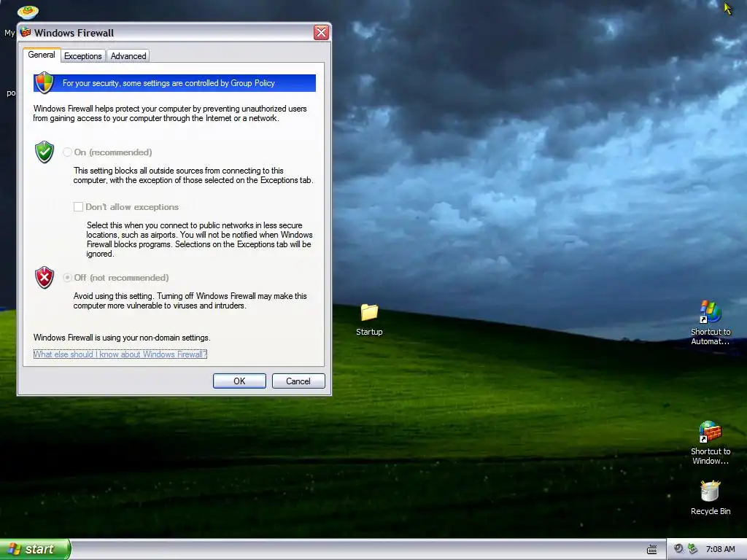Click the red X shield icon
This screenshot has width=747, height=560.
pyautogui.click(x=44, y=278)
